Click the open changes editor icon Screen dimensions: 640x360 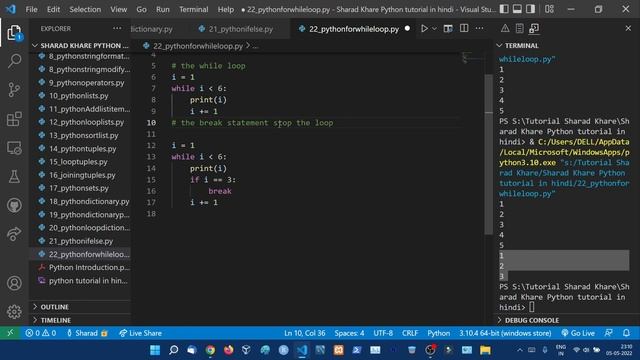tap(448, 29)
